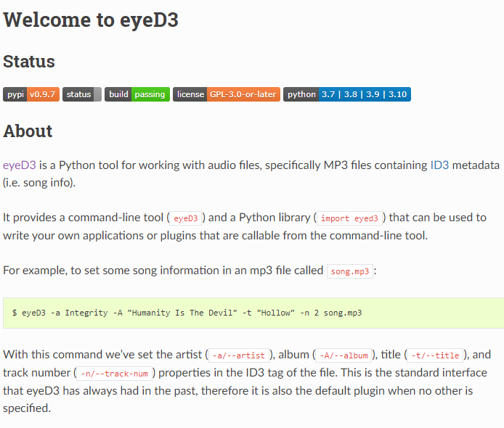The image size is (504, 428).
Task: Click the -a/--artist option literal
Action: pos(238,355)
